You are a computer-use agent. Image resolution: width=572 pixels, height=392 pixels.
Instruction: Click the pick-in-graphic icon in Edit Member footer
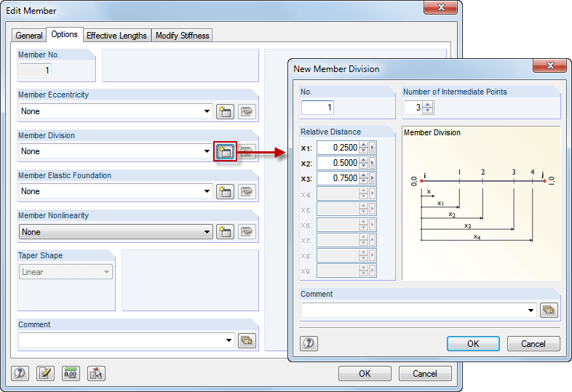(96, 373)
